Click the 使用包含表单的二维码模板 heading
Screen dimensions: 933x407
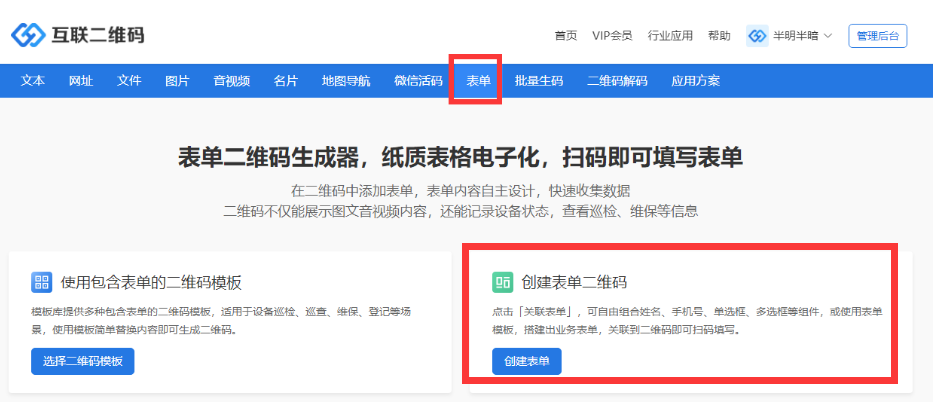pos(151,282)
